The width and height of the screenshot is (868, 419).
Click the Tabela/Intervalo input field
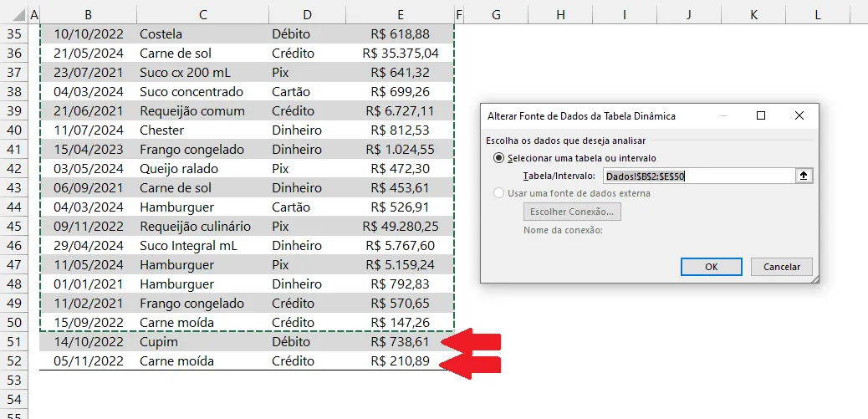[699, 176]
